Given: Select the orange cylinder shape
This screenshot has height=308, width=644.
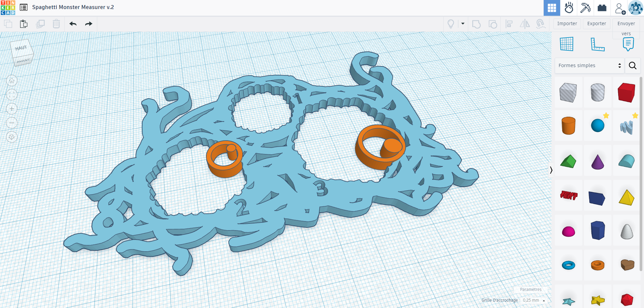Looking at the screenshot, I should click(x=568, y=126).
